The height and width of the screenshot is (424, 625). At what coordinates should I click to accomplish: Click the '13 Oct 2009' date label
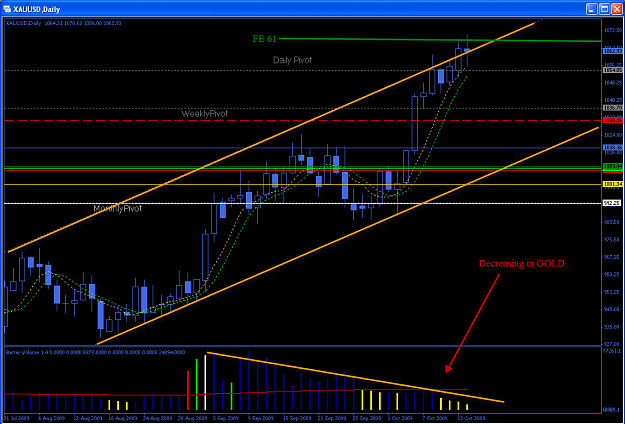click(470, 418)
